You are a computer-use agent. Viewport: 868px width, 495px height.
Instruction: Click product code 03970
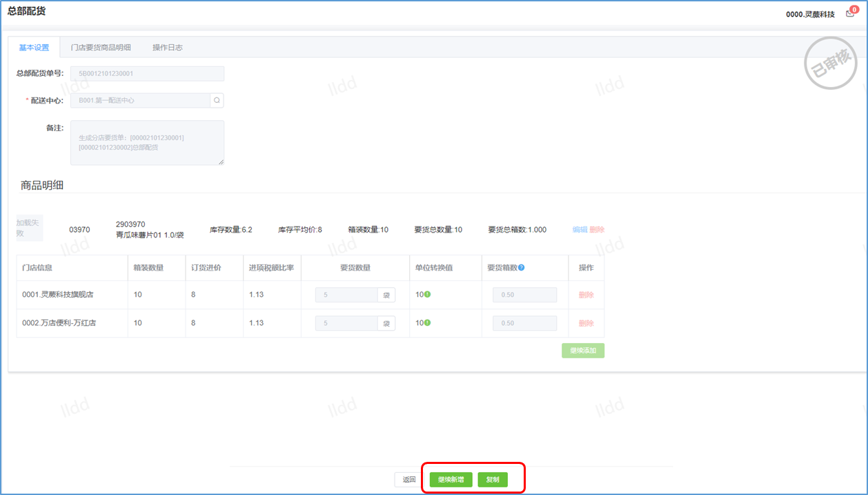tap(79, 230)
